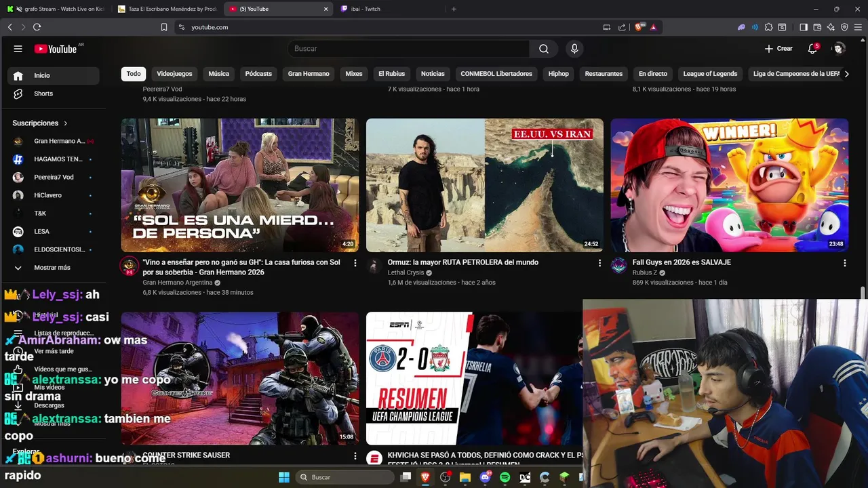
Task: Open the Brave Shields lion icon
Action: (639, 27)
